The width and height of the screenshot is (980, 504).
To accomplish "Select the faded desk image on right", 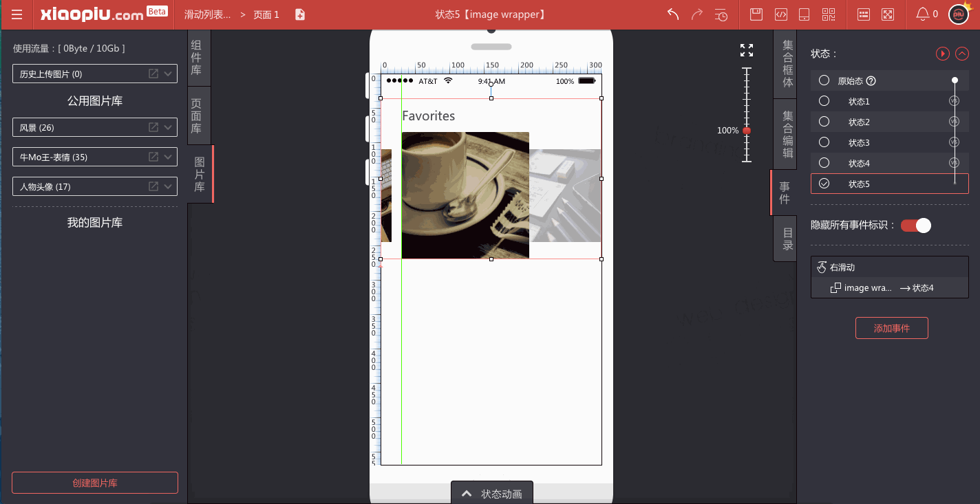I will click(x=565, y=195).
